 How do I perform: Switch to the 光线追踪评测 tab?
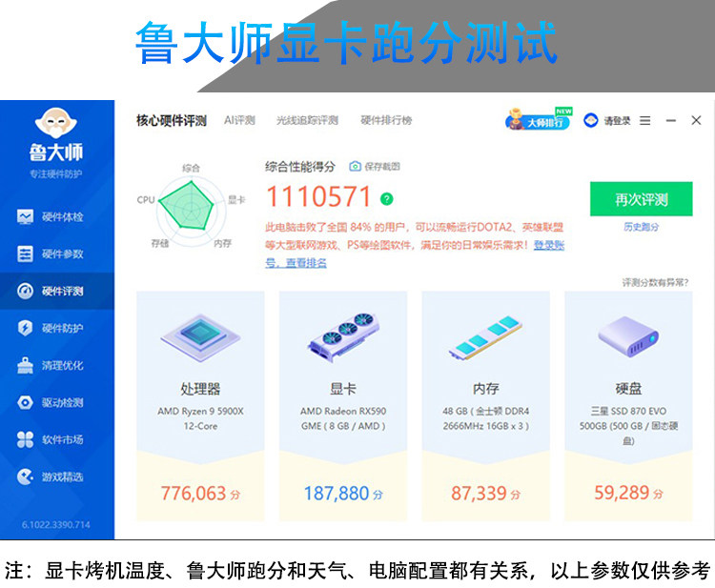(x=307, y=120)
